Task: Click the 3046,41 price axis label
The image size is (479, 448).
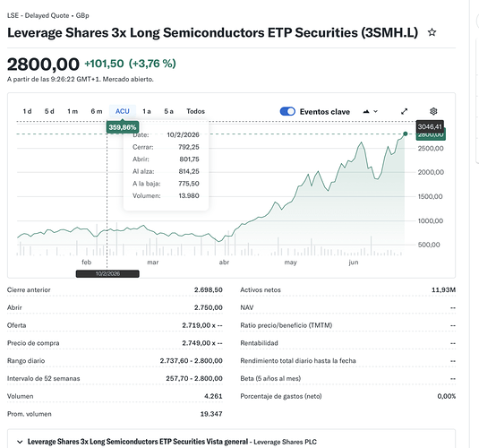Action: [430, 126]
